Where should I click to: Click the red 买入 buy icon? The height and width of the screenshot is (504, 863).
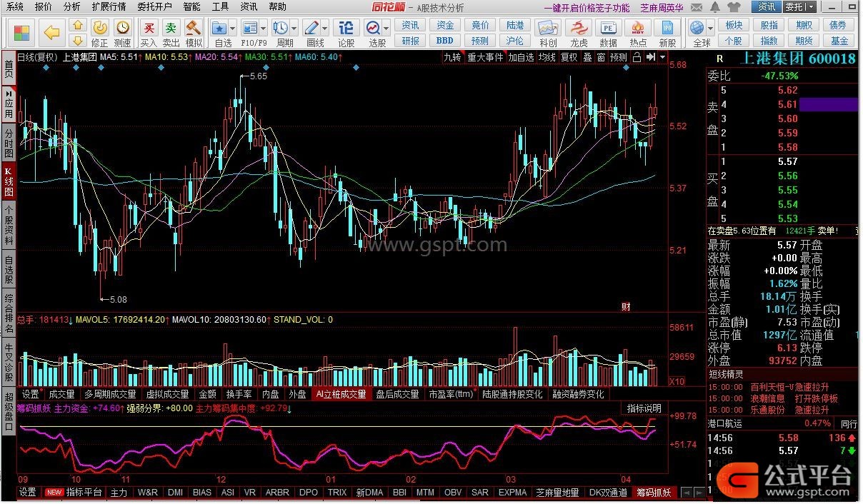coord(149,28)
